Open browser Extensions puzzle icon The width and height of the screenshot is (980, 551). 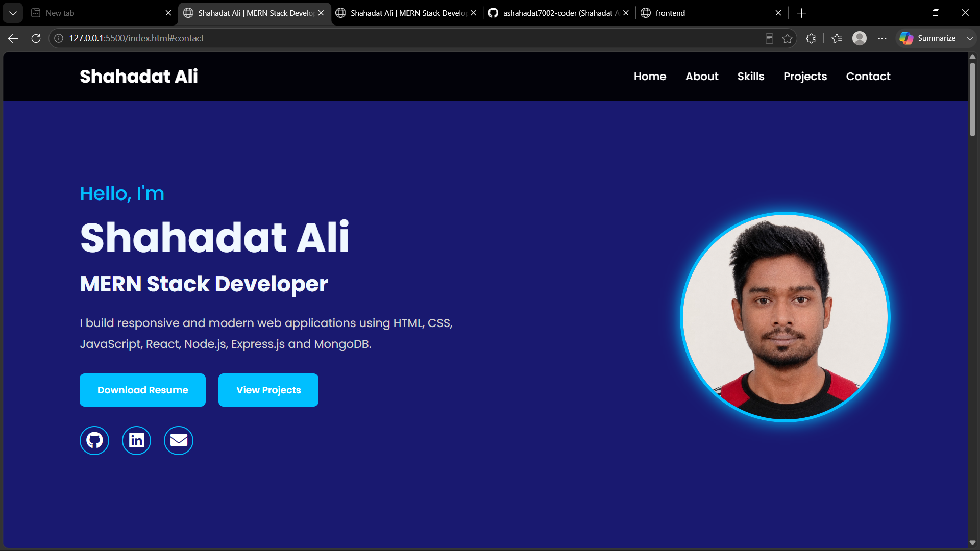(811, 38)
